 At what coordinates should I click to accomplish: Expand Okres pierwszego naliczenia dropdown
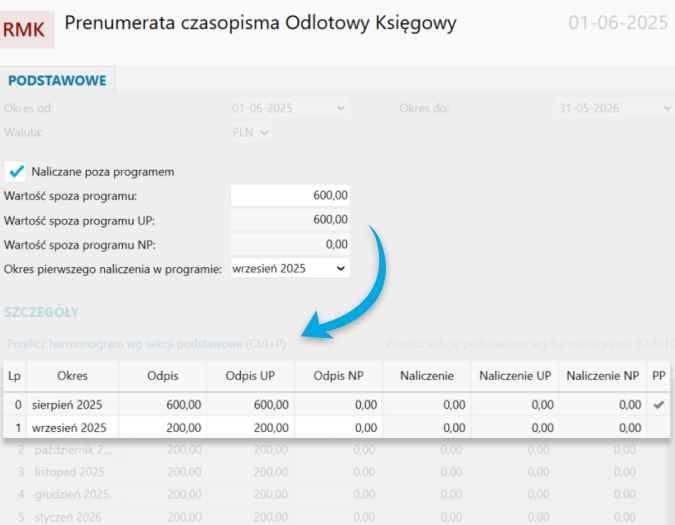pyautogui.click(x=341, y=268)
